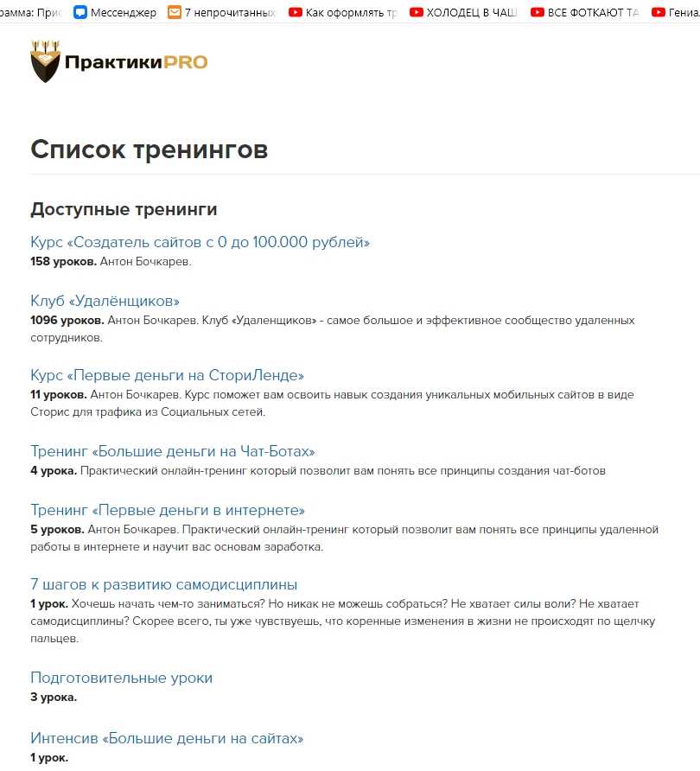This screenshot has height=771, width=700.
Task: Click the mail envelope bookmark icon
Action: (x=175, y=12)
